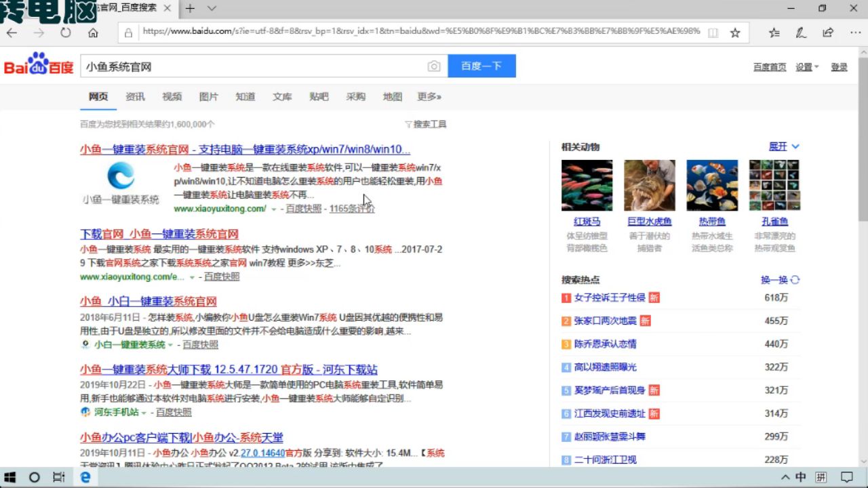
Task: Click the add notes pen icon
Action: pos(801,33)
